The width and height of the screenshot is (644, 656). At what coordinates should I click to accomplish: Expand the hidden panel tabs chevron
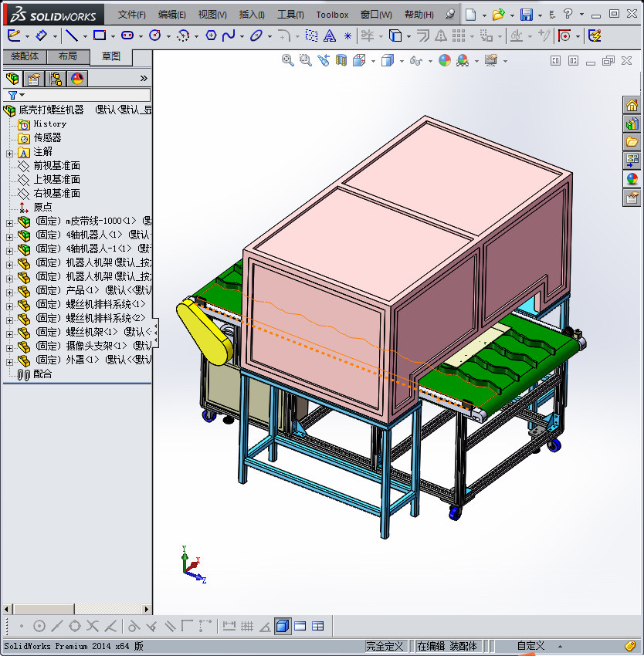tap(144, 78)
